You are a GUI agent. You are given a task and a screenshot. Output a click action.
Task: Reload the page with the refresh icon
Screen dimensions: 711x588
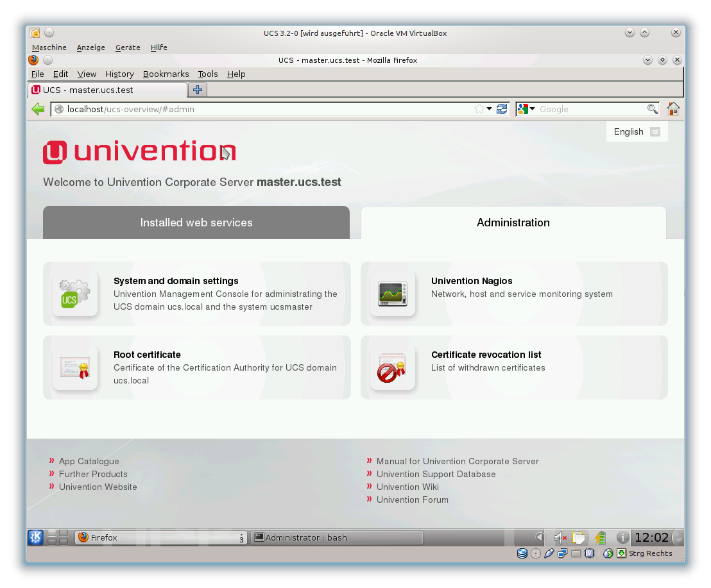pyautogui.click(x=502, y=109)
